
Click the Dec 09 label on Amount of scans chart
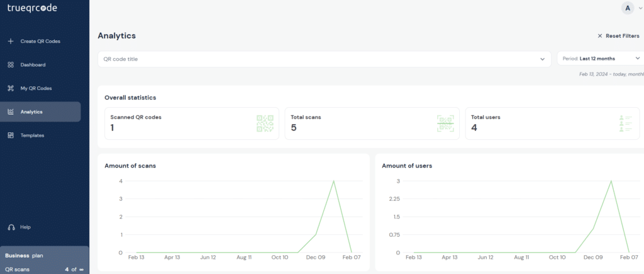[316, 258]
